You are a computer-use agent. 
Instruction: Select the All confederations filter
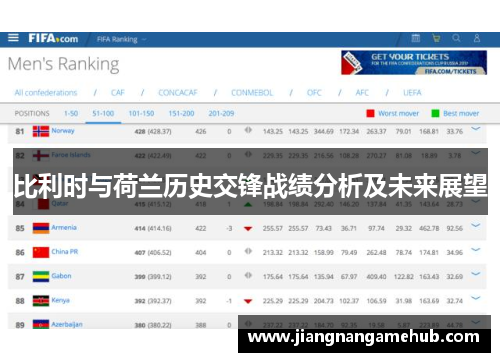point(46,93)
